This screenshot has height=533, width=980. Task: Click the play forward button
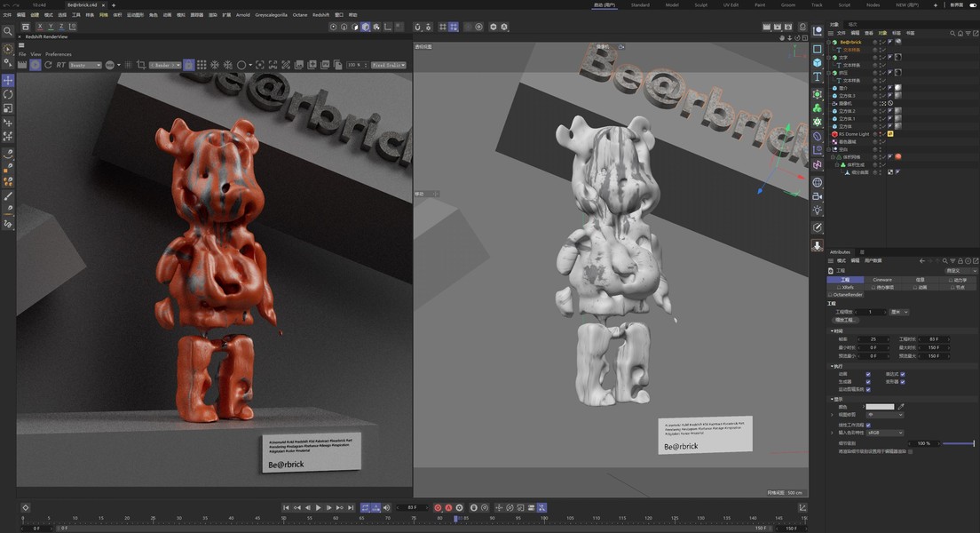pos(318,508)
